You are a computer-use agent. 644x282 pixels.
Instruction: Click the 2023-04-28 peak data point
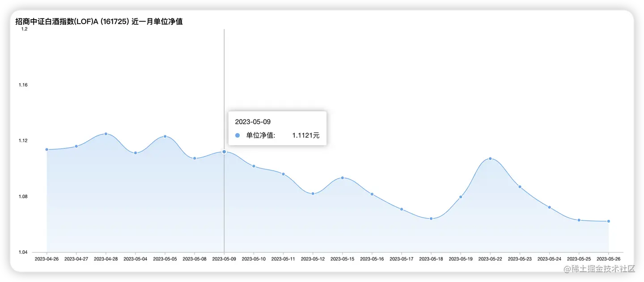(x=106, y=134)
